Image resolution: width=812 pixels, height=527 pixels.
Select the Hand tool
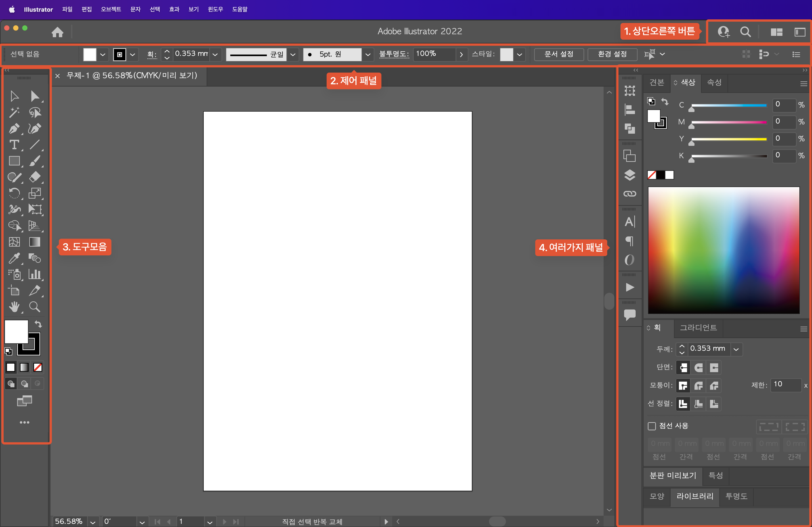click(14, 307)
